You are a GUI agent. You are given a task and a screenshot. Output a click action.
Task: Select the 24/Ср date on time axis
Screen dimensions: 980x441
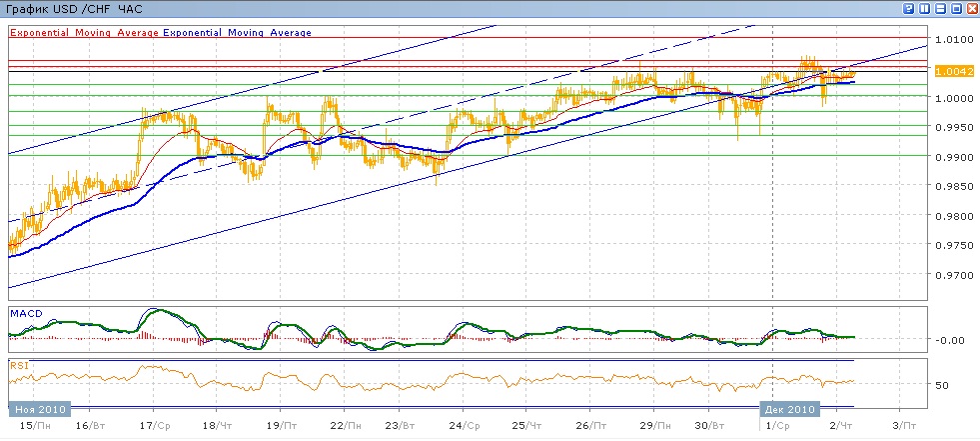pos(466,427)
